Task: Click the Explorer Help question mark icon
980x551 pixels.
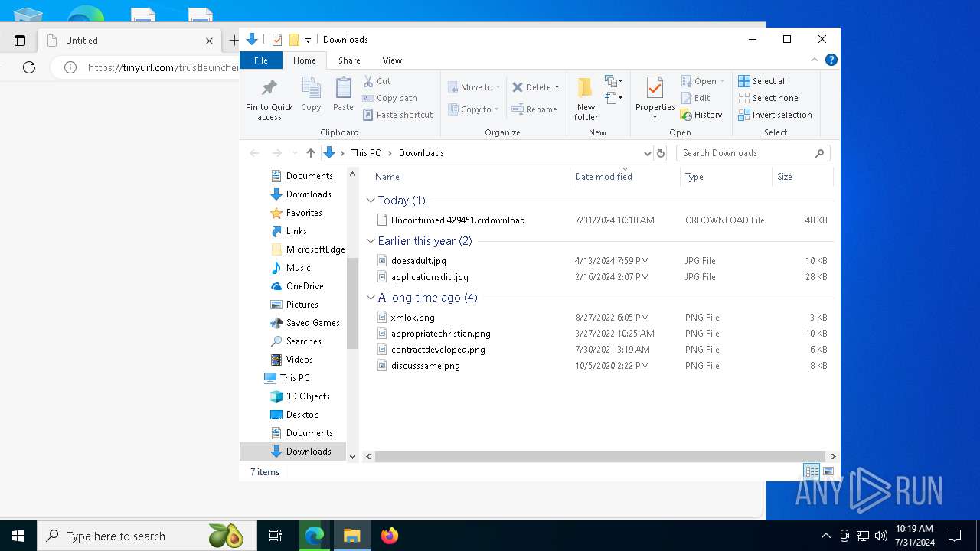Action: [x=831, y=60]
